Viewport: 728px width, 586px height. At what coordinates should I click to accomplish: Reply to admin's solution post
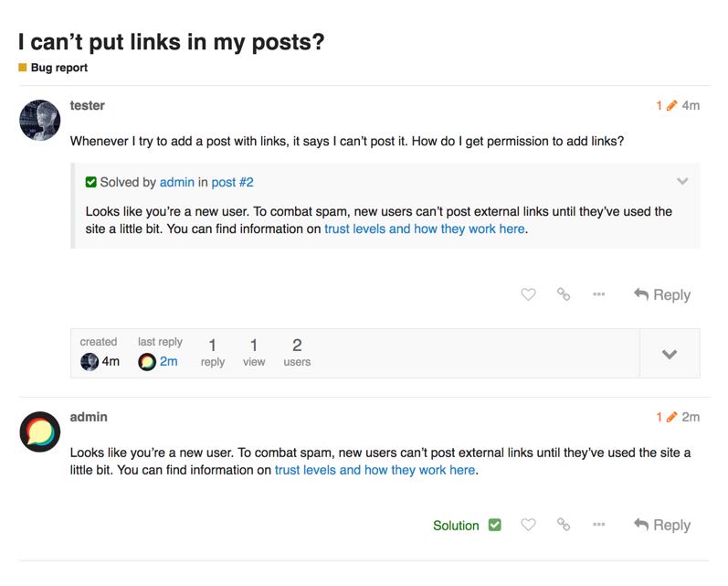[662, 525]
